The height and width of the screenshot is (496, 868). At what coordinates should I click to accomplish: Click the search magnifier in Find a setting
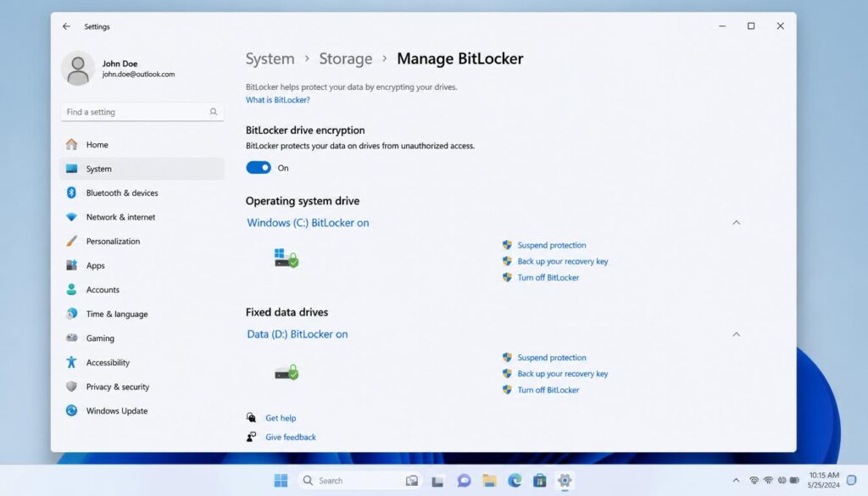point(213,112)
